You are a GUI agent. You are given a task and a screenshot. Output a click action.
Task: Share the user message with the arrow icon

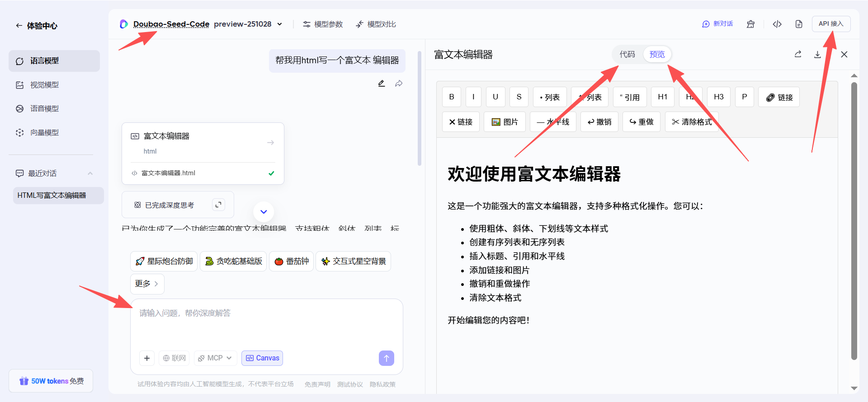click(399, 84)
